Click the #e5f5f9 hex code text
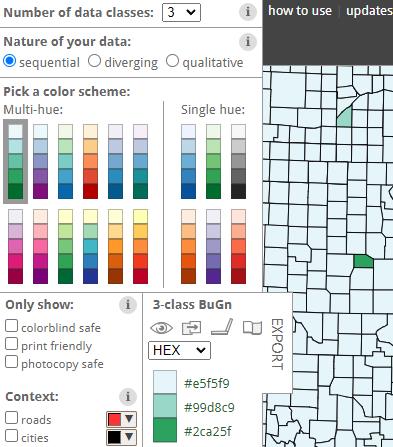 207,383
